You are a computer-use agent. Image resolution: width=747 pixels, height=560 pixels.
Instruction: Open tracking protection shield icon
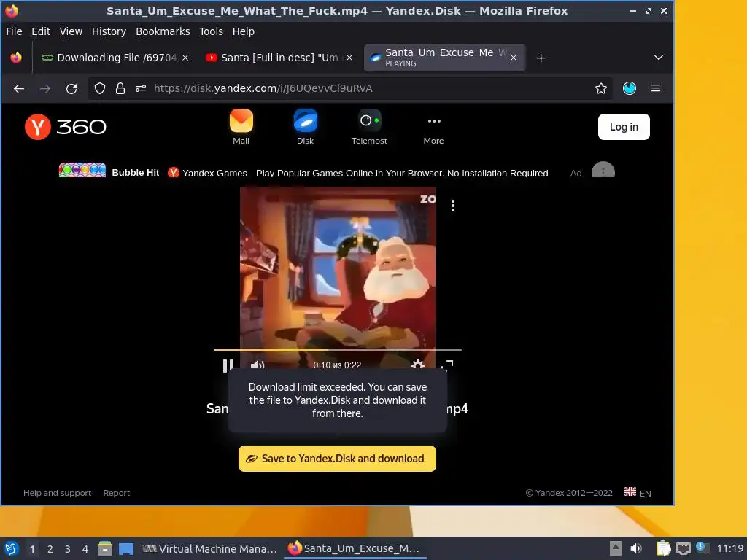99,88
